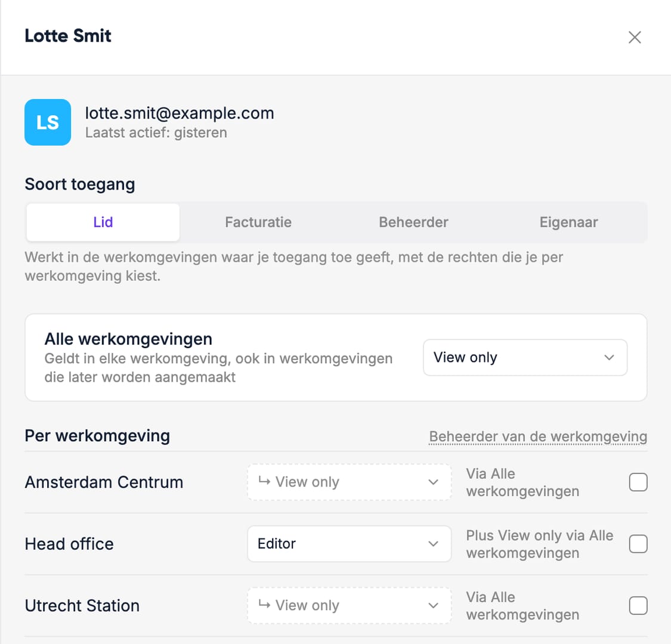Click the Soort toegang heading

pos(80,184)
